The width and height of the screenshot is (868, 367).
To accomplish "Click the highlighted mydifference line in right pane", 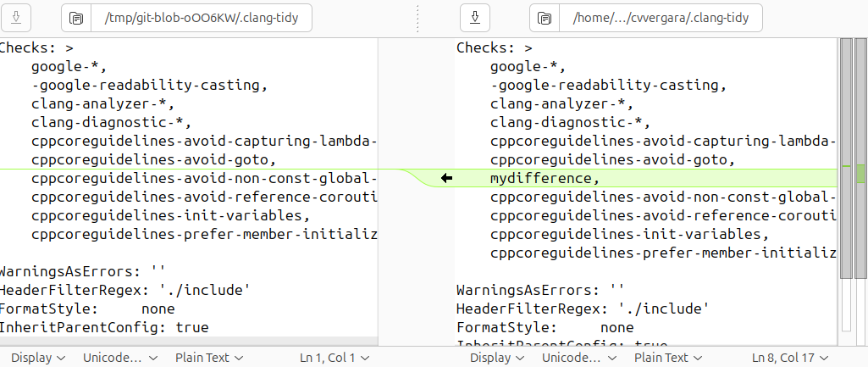I will click(544, 178).
